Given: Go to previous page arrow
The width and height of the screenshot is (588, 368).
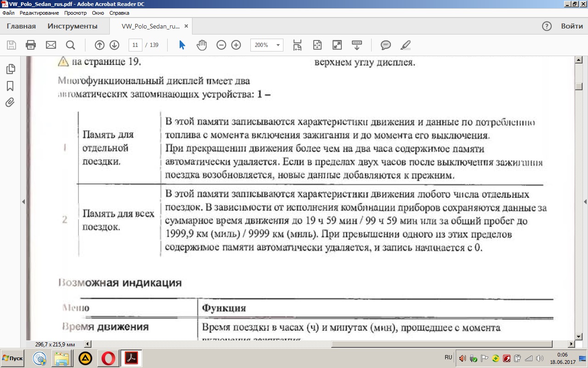Looking at the screenshot, I should point(100,45).
